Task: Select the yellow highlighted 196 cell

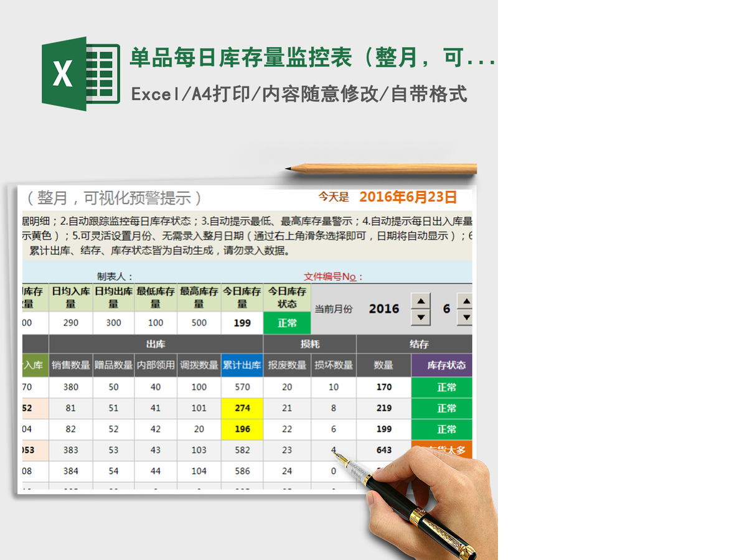Action: (x=242, y=429)
